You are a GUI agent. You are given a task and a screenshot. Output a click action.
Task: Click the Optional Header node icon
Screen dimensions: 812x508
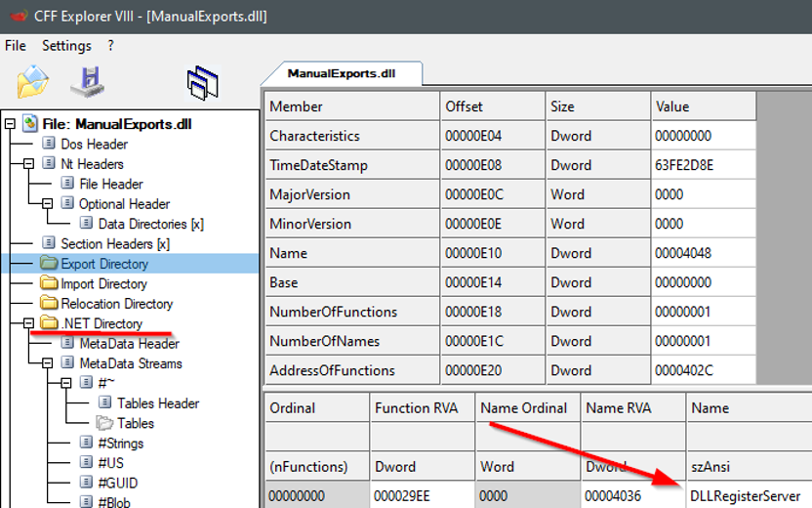[x=67, y=204]
